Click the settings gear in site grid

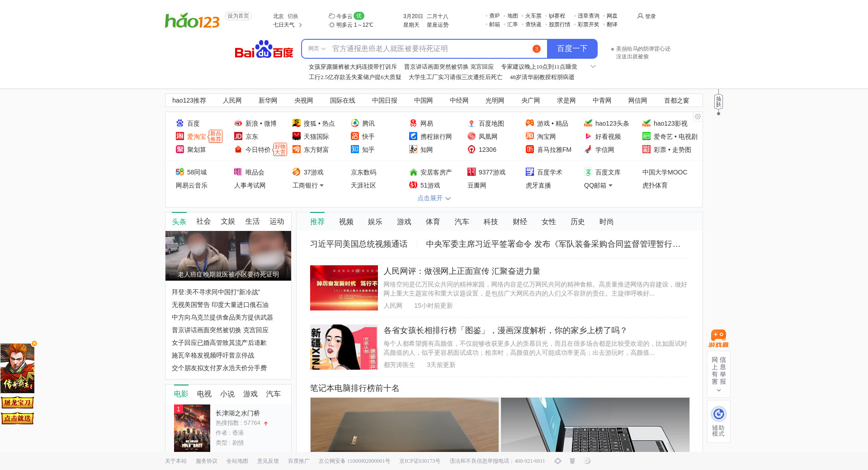point(698,117)
